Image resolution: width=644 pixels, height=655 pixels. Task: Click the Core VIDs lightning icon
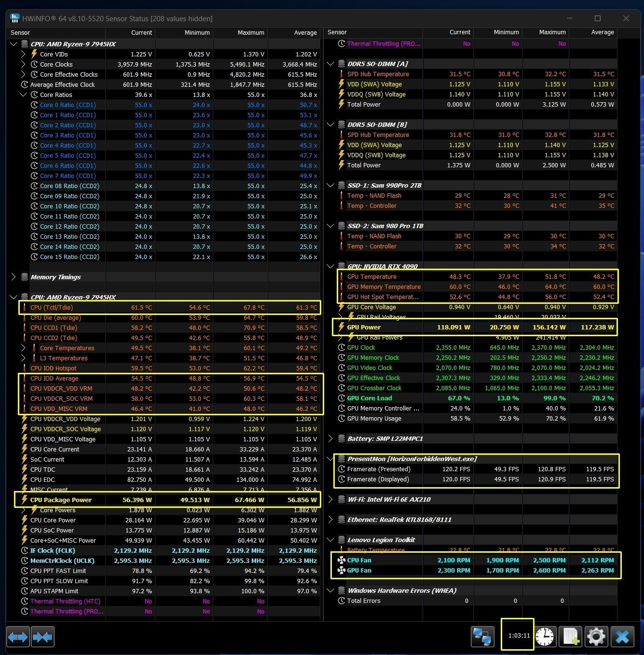coord(34,55)
